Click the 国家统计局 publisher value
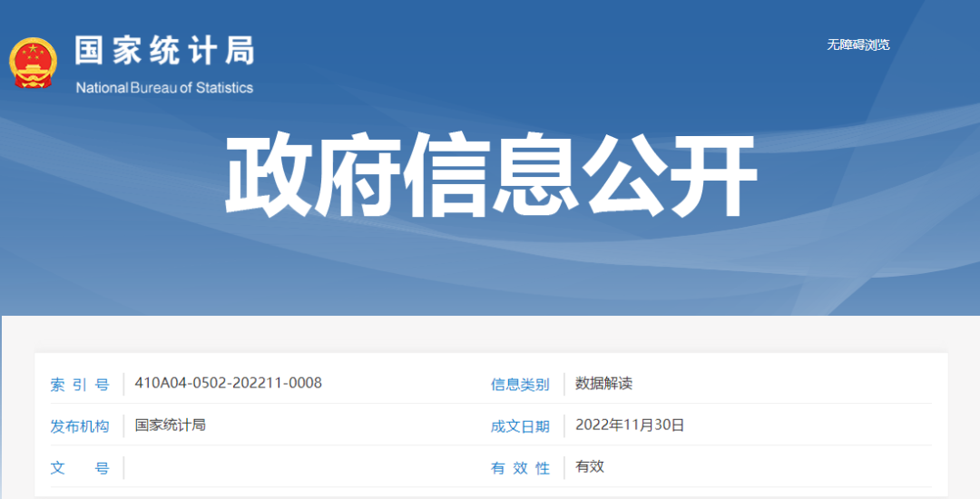 (x=171, y=425)
